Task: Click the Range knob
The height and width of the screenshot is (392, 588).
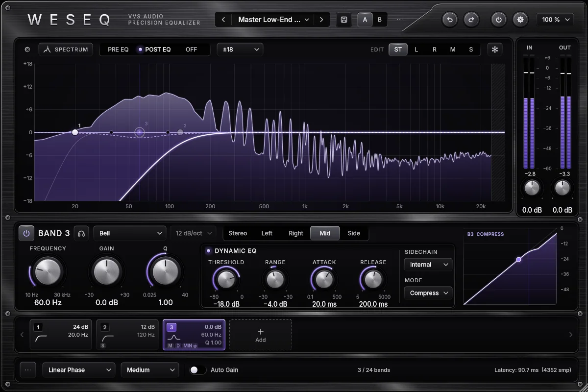Action: click(x=275, y=280)
